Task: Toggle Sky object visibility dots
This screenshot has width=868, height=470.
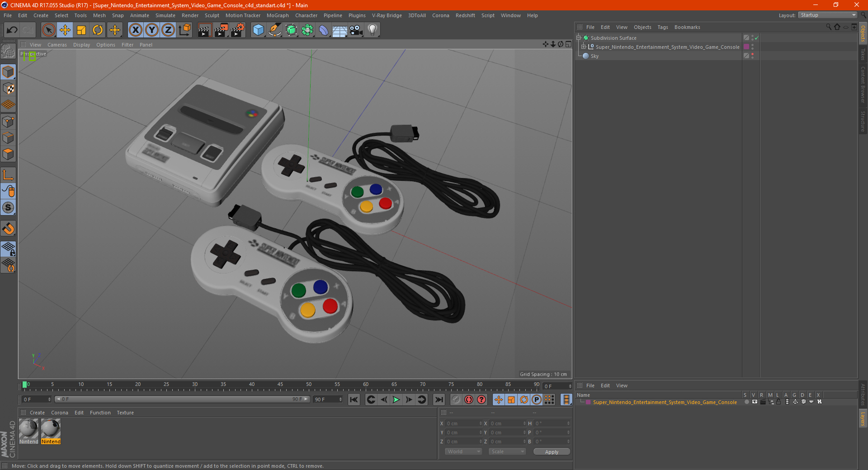Action: click(752, 56)
